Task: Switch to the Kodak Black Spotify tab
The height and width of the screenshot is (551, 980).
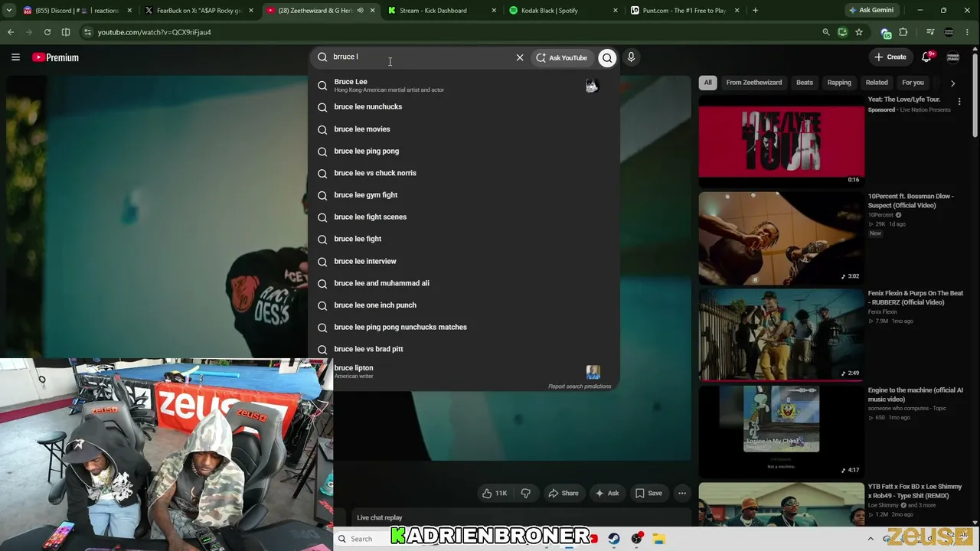Action: click(563, 11)
